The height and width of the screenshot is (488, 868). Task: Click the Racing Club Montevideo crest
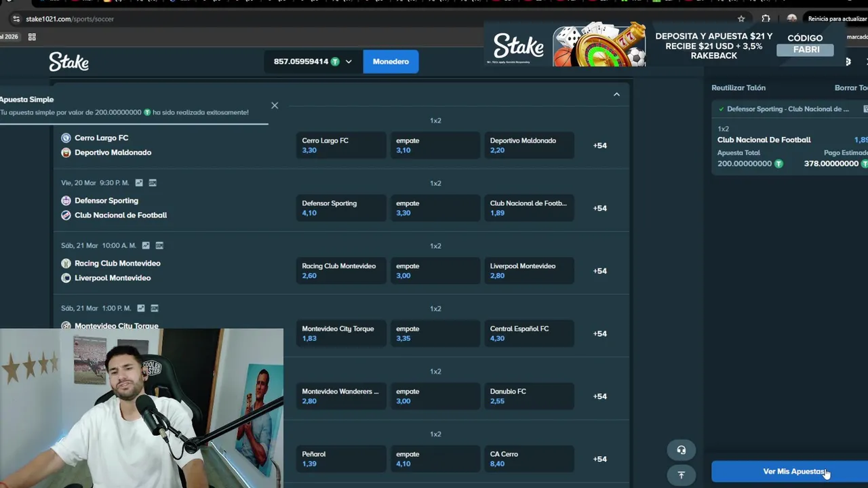coord(66,264)
